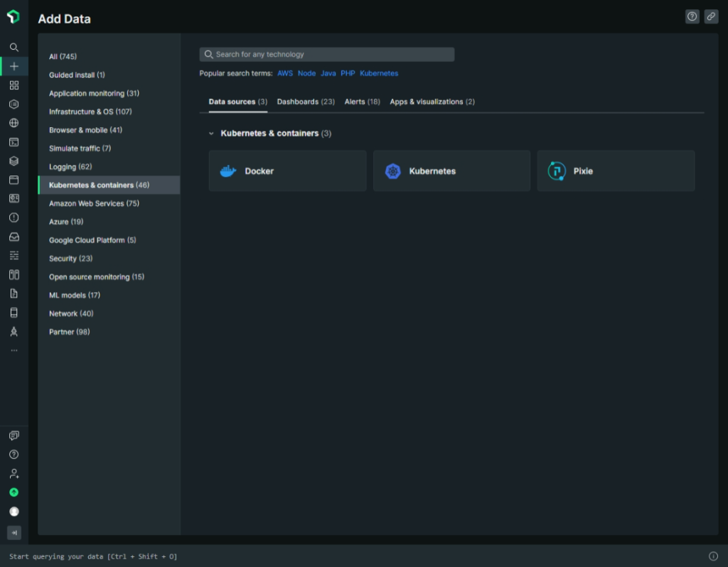Switch to the Data sources tab
The image size is (728, 567).
(x=237, y=102)
